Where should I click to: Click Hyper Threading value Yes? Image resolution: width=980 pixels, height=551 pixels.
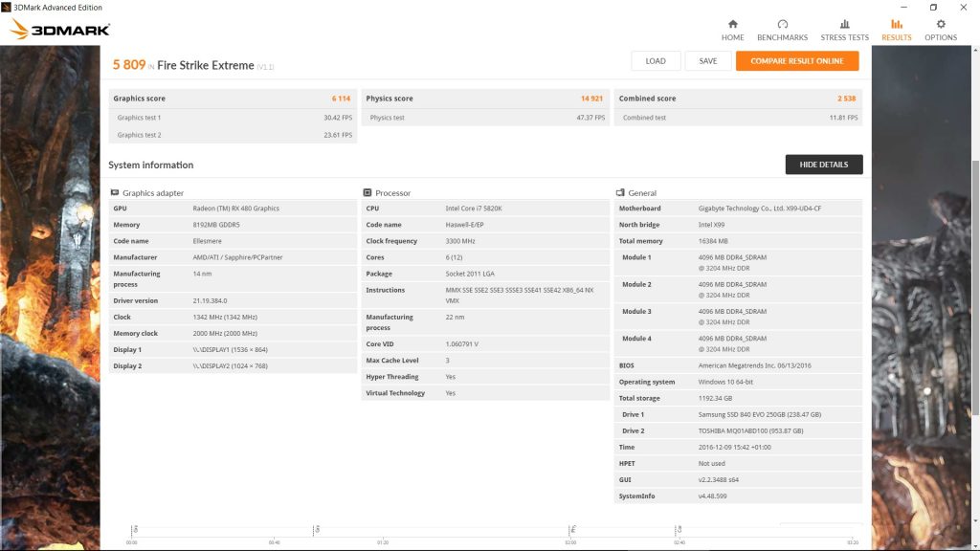click(x=451, y=377)
